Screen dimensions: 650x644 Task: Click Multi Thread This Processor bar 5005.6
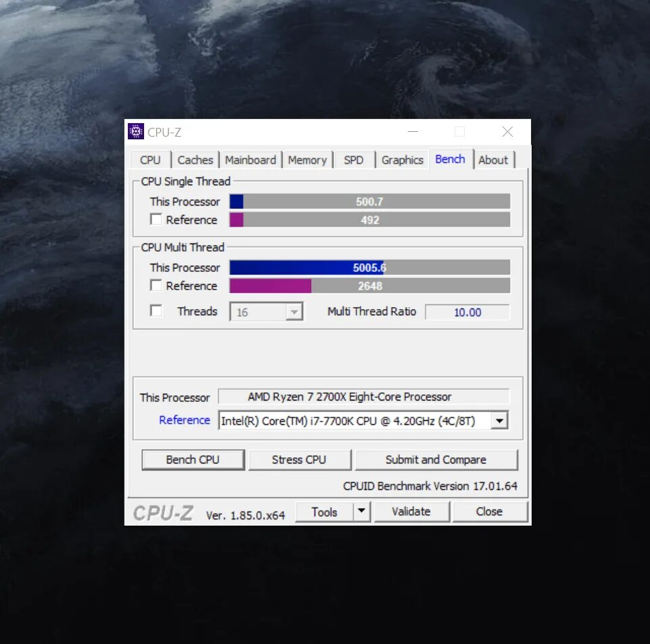[x=370, y=267]
